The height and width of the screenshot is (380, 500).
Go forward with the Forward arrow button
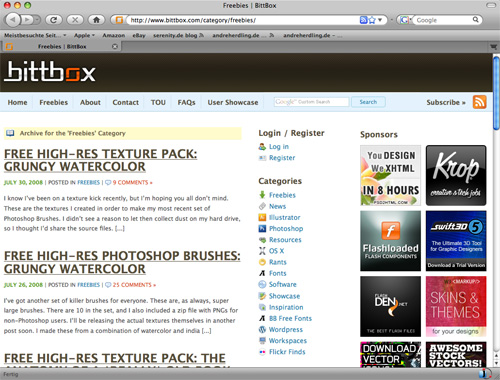27,20
